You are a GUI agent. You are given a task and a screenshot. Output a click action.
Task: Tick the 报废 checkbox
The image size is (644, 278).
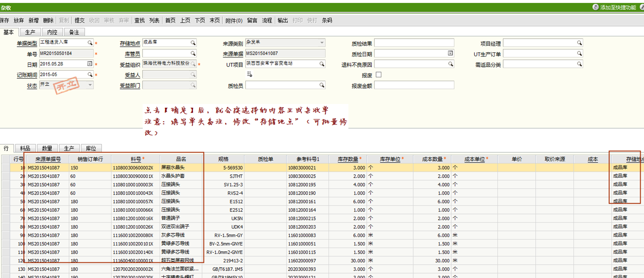click(378, 75)
